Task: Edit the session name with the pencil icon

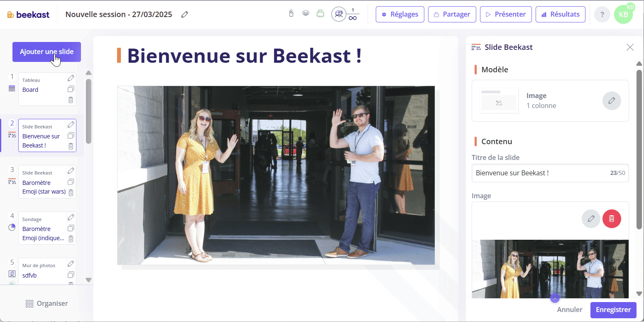Action: (x=185, y=15)
